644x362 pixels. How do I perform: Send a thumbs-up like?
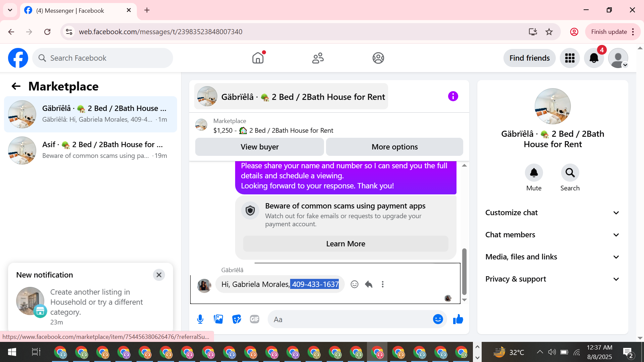tap(458, 319)
